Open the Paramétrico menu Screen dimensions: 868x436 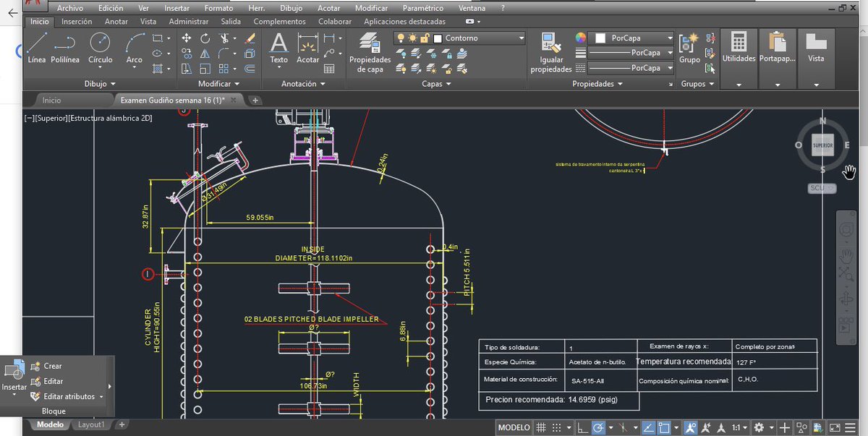pos(423,8)
